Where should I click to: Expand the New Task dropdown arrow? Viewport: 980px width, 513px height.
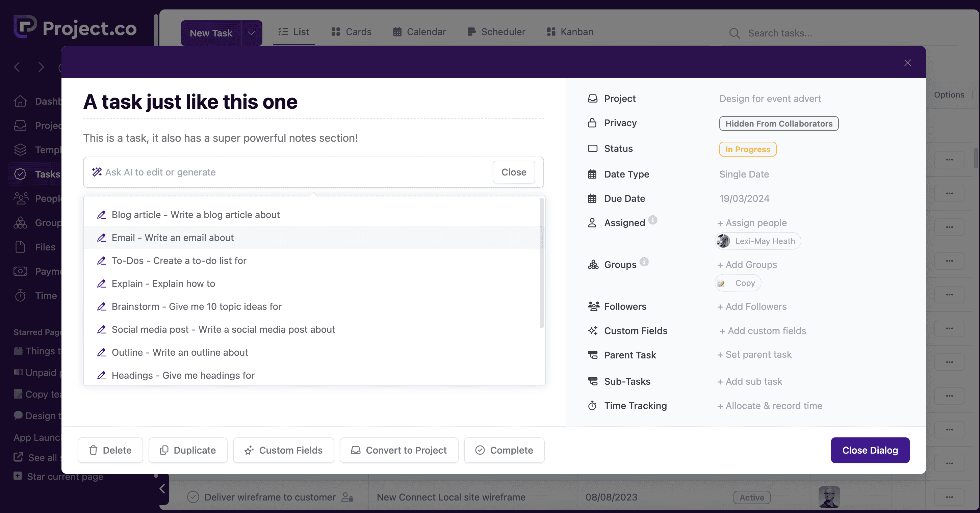click(x=251, y=33)
